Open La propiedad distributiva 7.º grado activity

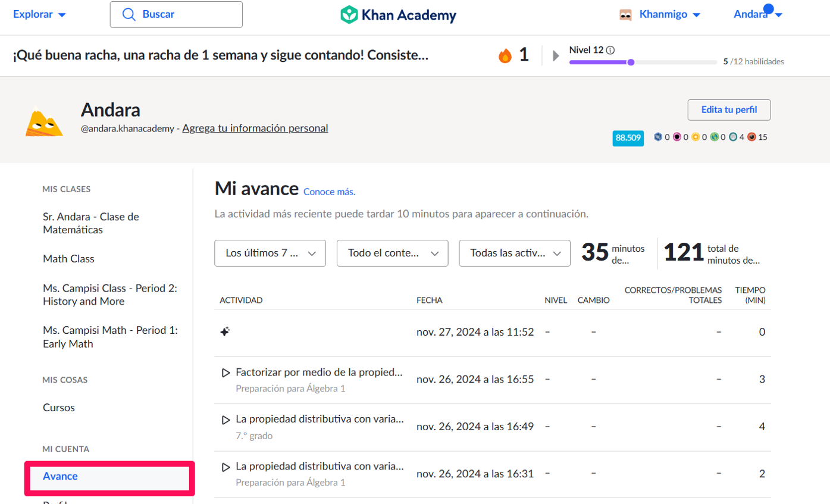[320, 419]
